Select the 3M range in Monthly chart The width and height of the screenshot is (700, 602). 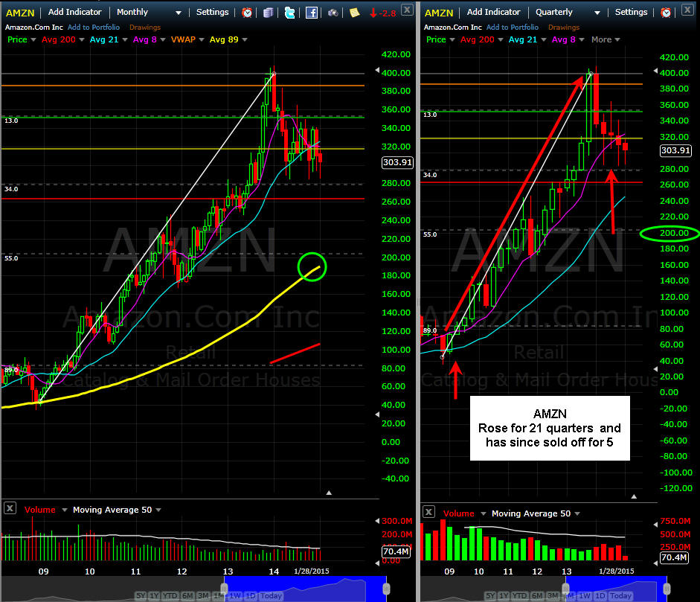[x=203, y=596]
